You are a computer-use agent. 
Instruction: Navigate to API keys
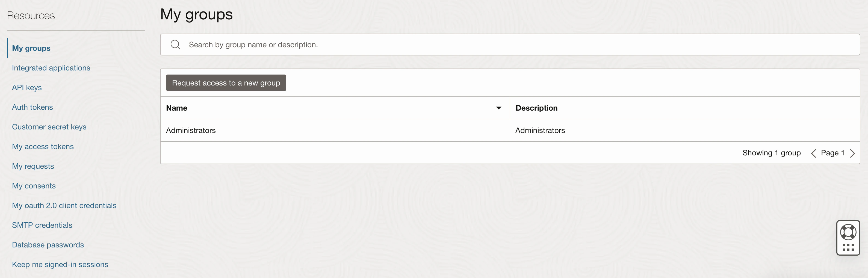[26, 87]
